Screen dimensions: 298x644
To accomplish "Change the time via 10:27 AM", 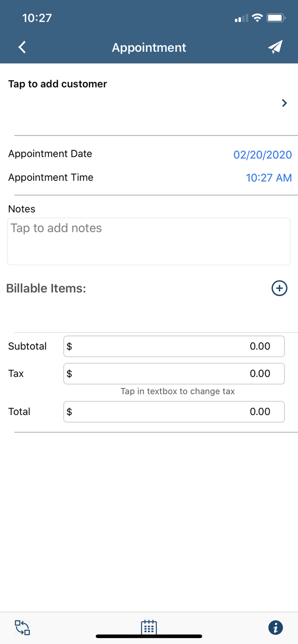I will [269, 177].
